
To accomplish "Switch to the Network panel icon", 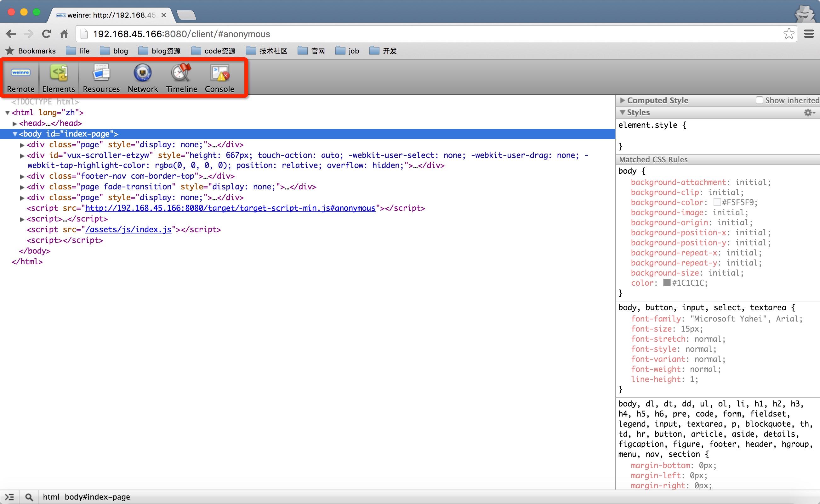I will 143,73.
